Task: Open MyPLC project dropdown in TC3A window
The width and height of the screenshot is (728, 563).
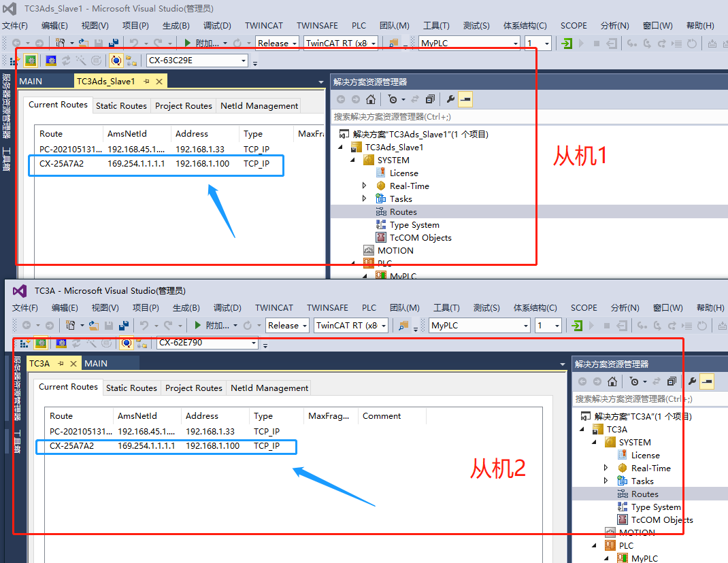Action: click(479, 326)
